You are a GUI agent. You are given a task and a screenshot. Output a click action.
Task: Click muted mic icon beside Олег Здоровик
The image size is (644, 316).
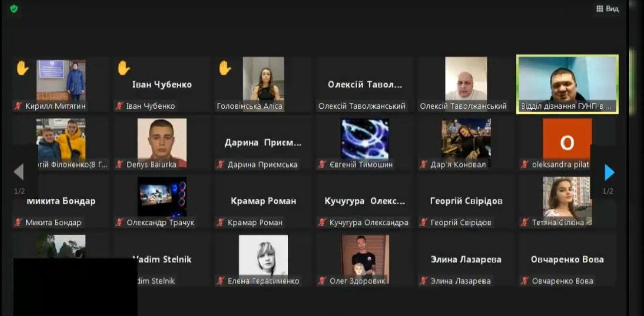click(x=322, y=281)
